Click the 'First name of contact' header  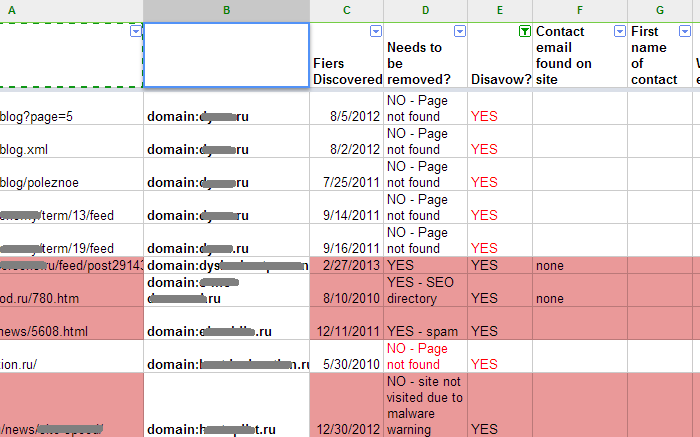tap(660, 55)
